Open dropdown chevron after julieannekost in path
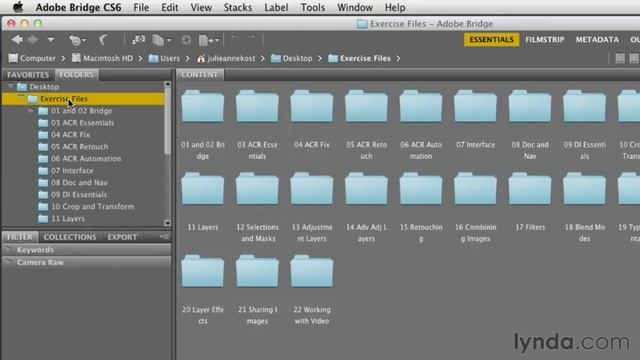The width and height of the screenshot is (640, 360). [262, 58]
